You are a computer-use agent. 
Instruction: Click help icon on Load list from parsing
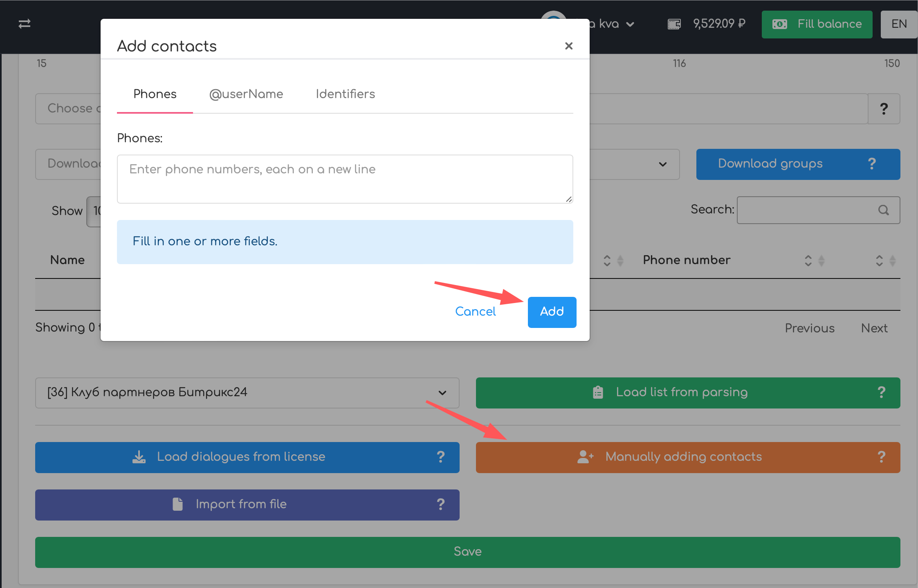(881, 393)
